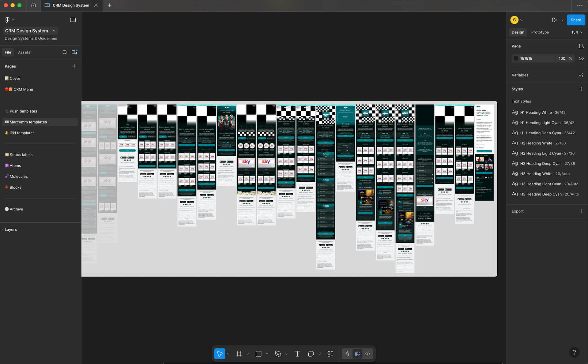Select the Rectangle shape tool
This screenshot has width=588, height=364.
pos(258,354)
